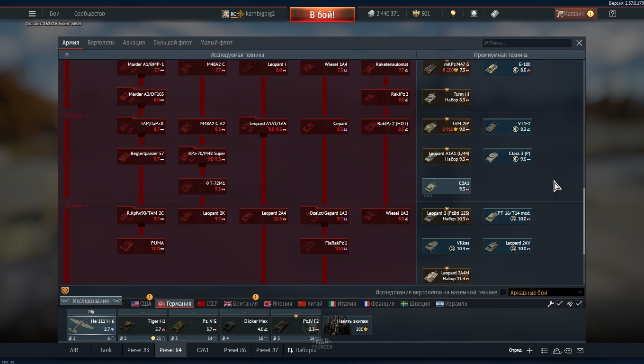Switch to Preset #6
Image resolution: width=644 pixels, height=364 pixels.
point(235,350)
